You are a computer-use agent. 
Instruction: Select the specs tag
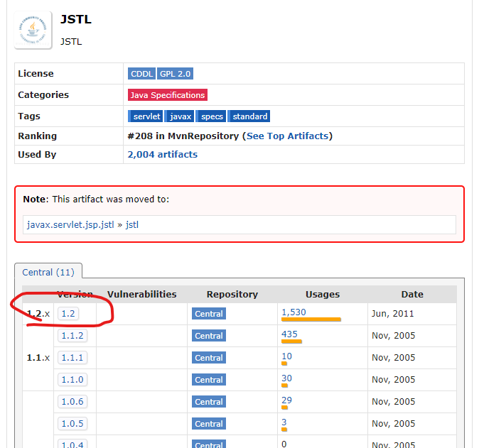(211, 116)
